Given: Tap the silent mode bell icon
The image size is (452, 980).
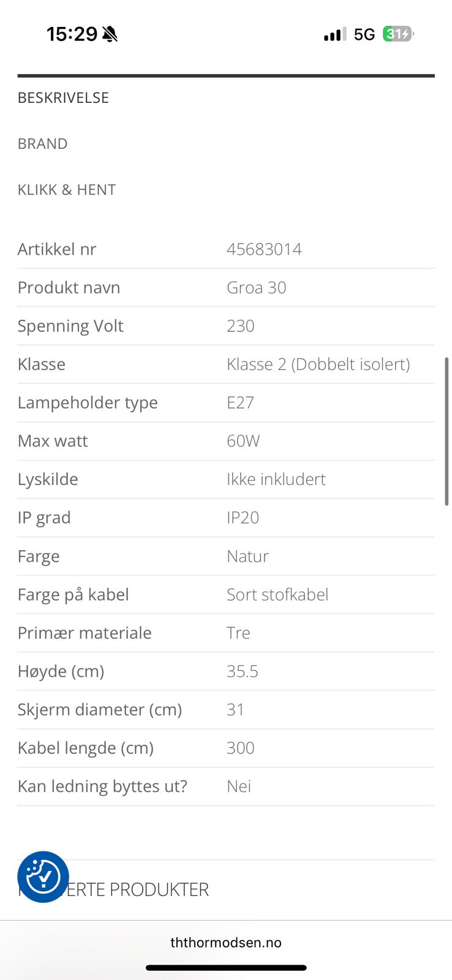Looking at the screenshot, I should click(x=110, y=34).
